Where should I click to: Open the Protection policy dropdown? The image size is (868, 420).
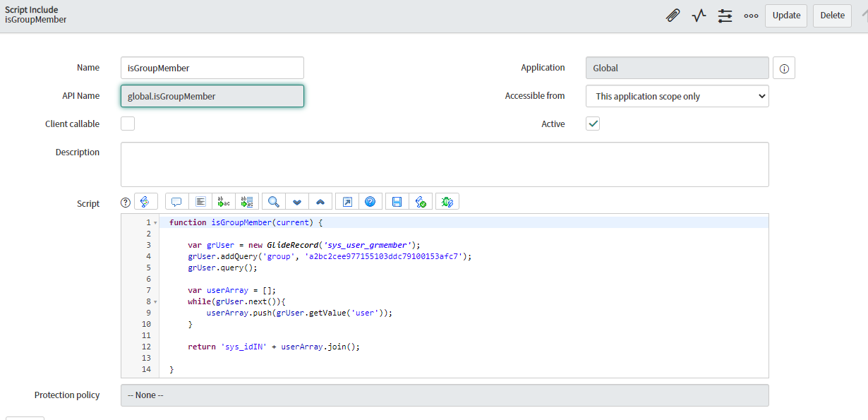[x=445, y=395]
